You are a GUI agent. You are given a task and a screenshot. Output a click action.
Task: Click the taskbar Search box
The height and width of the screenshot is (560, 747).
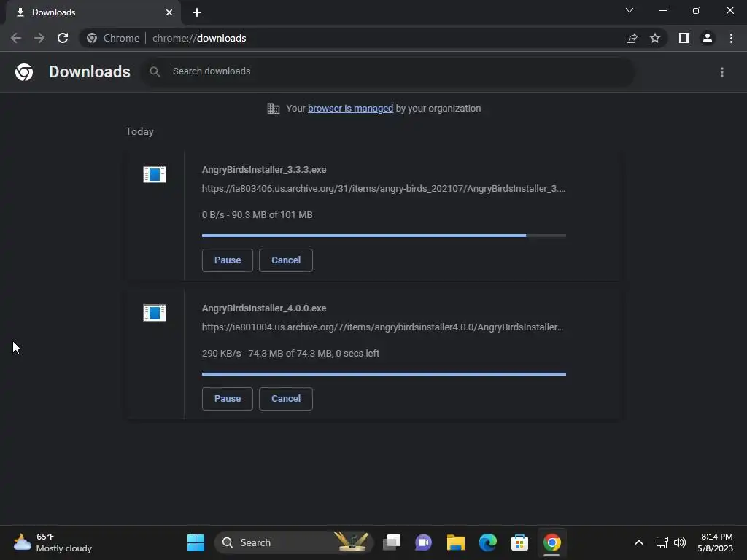tap(294, 542)
